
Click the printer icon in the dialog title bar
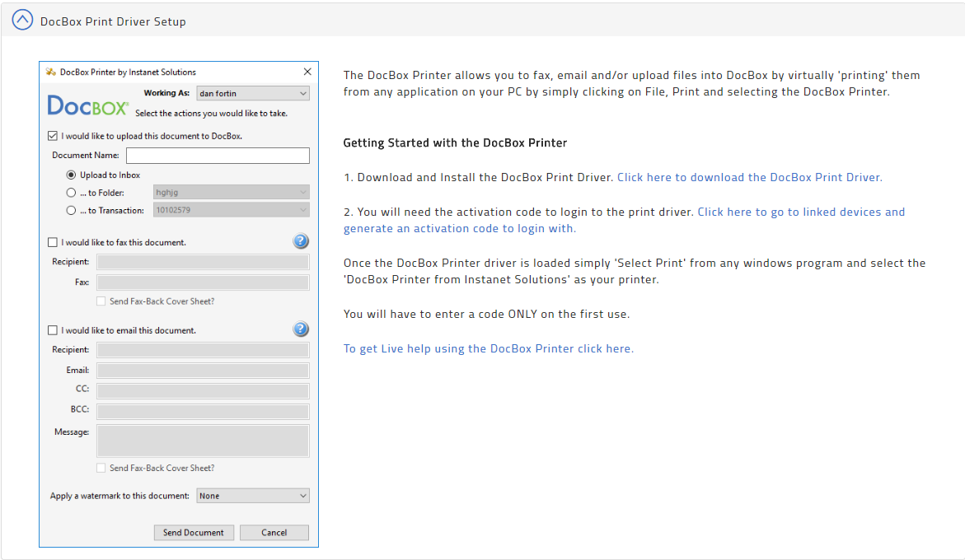pos(49,72)
